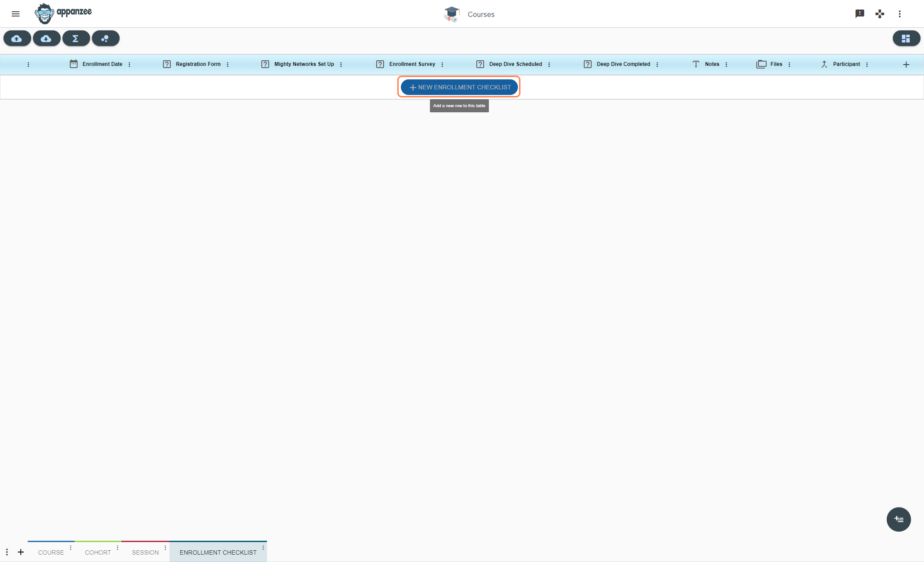Open Deep Dive Scheduled column options
This screenshot has width=924, height=562.
(x=549, y=65)
